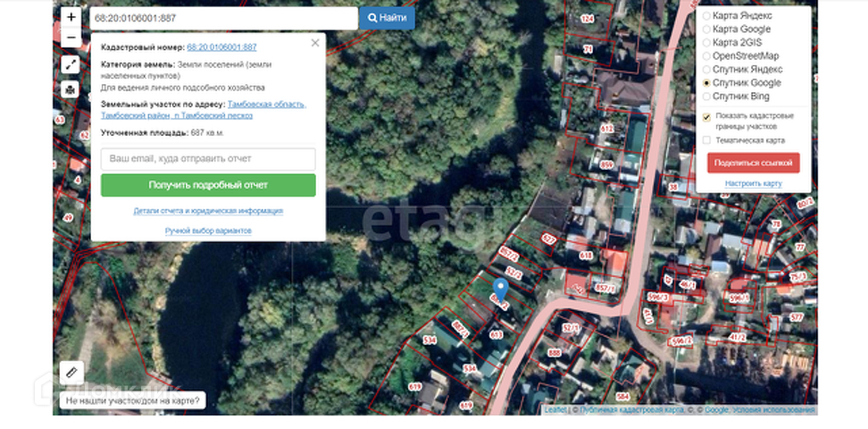Select the Карта Google layer
This screenshot has width=868, height=429.
pyautogui.click(x=706, y=29)
